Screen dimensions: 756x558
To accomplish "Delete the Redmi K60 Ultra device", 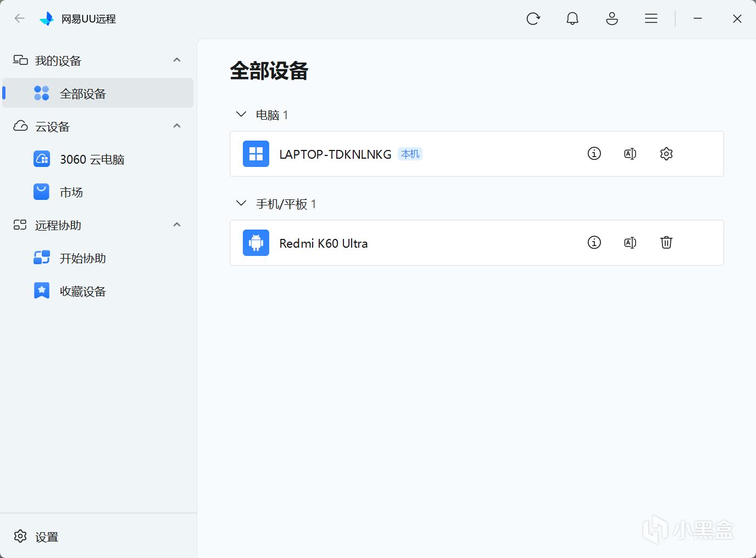I will click(666, 243).
